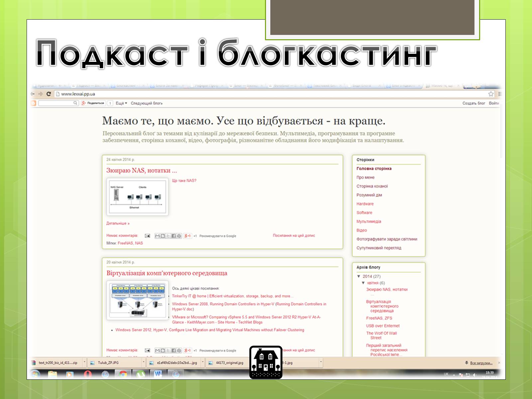
Task: Share the NAS post on Twitter
Action: [168, 236]
